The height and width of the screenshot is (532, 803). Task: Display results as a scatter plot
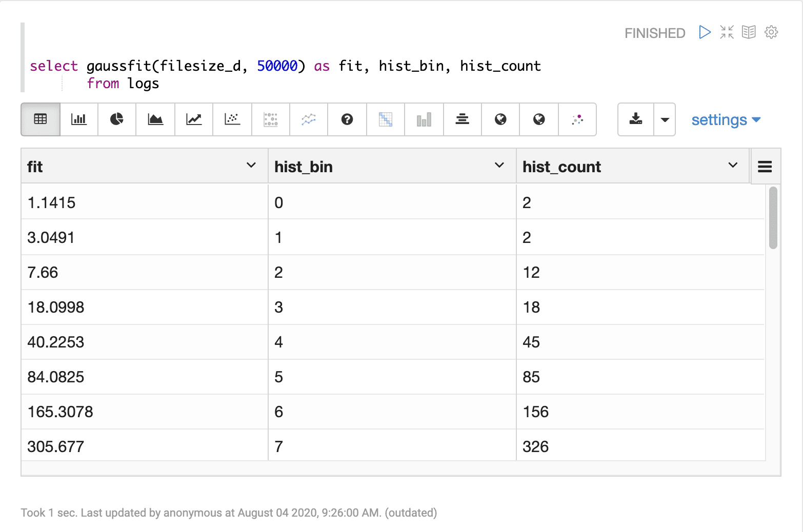point(232,119)
